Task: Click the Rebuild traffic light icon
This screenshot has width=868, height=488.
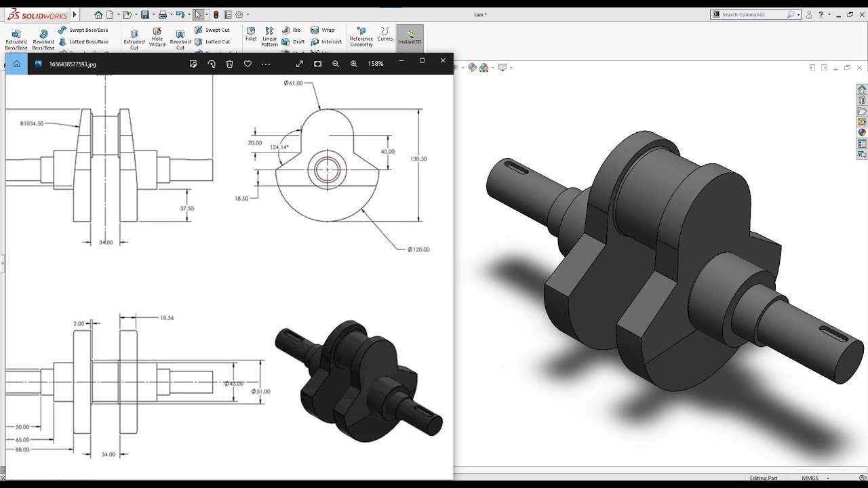Action: click(x=216, y=14)
